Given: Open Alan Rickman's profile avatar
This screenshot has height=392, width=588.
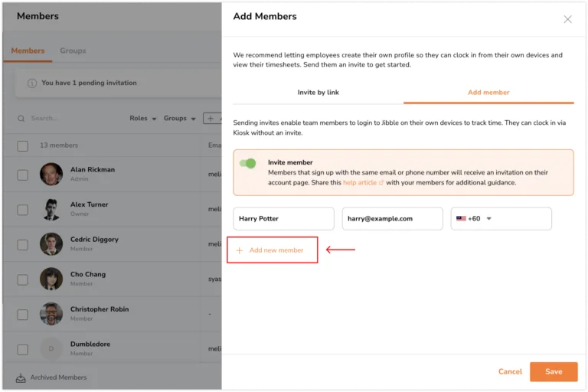Looking at the screenshot, I should click(x=51, y=175).
